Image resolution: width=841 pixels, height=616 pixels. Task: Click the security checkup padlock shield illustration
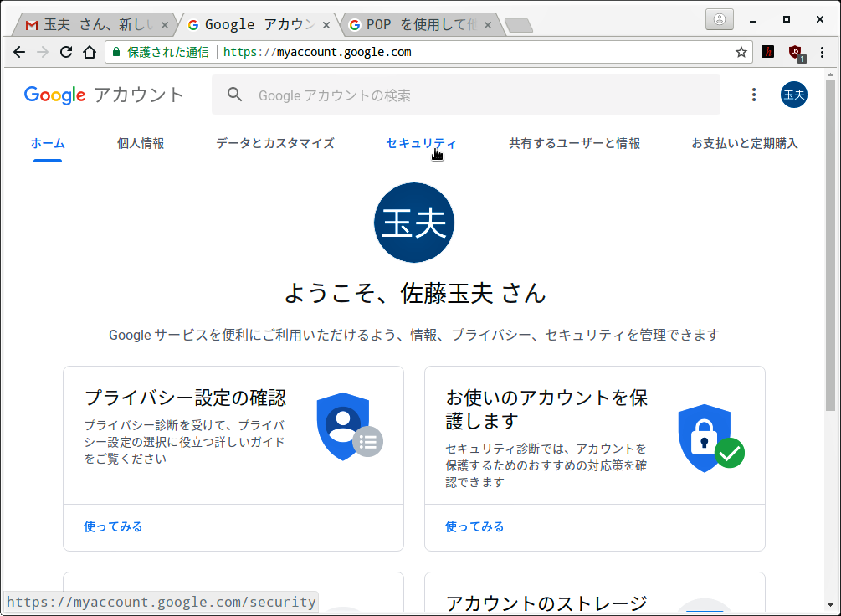(x=710, y=438)
